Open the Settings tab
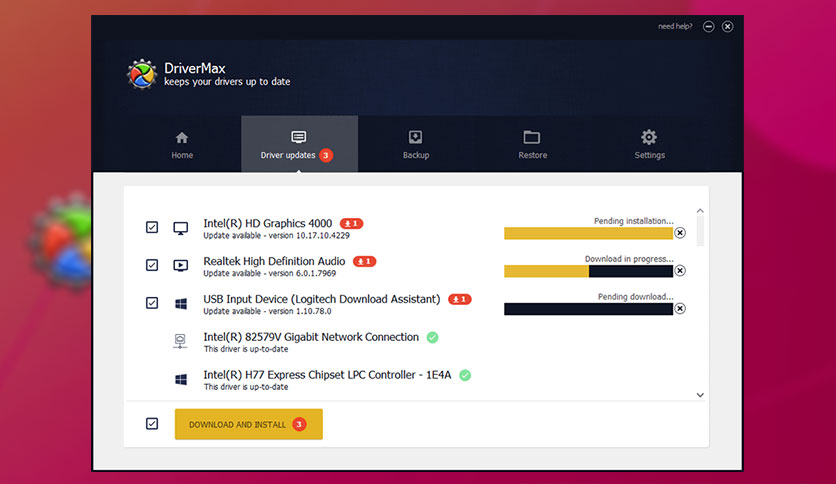This screenshot has height=484, width=836. [x=649, y=144]
